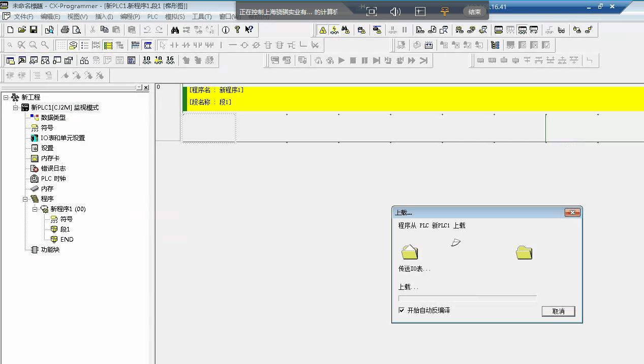Toggle the grid display toolbar icon

(x=60, y=45)
